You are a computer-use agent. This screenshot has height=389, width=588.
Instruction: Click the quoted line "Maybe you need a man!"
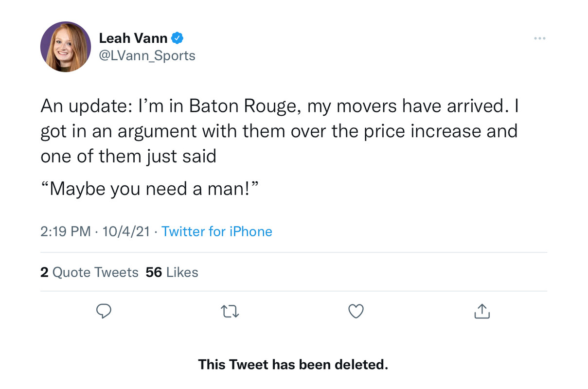(x=149, y=189)
